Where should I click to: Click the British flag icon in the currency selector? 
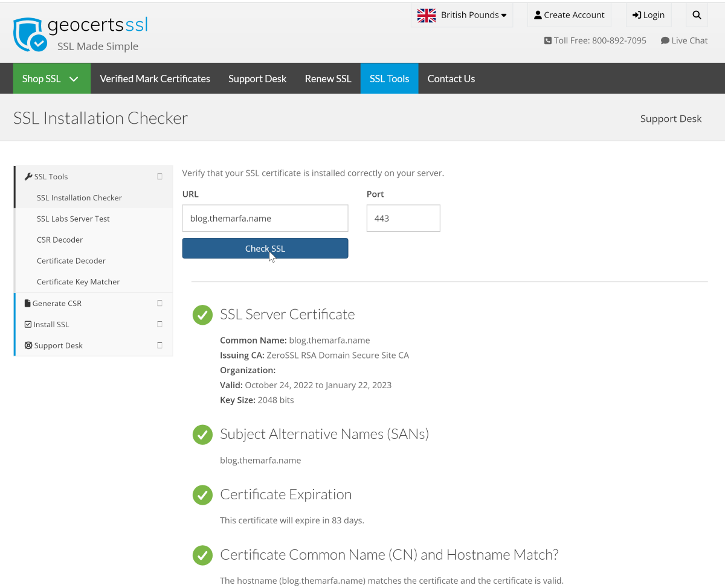click(x=427, y=14)
